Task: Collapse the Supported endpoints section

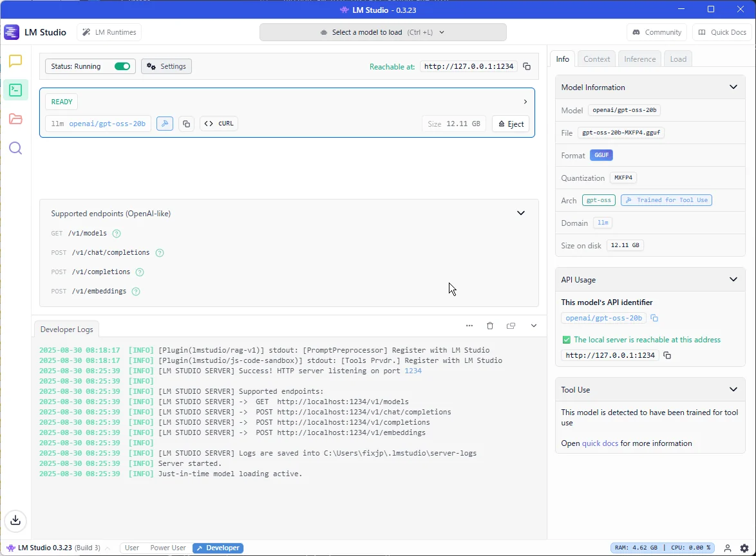Action: tap(521, 213)
